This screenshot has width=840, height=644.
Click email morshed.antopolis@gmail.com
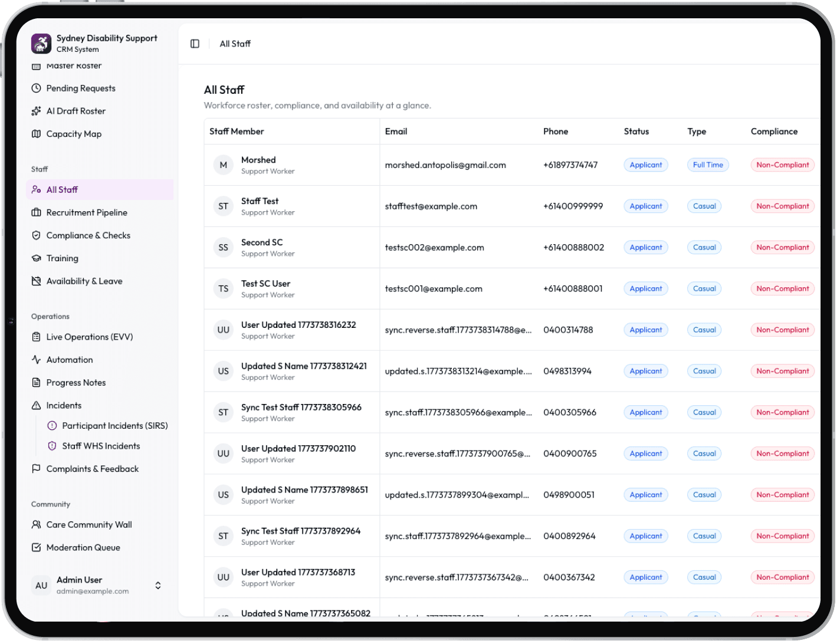(x=445, y=165)
